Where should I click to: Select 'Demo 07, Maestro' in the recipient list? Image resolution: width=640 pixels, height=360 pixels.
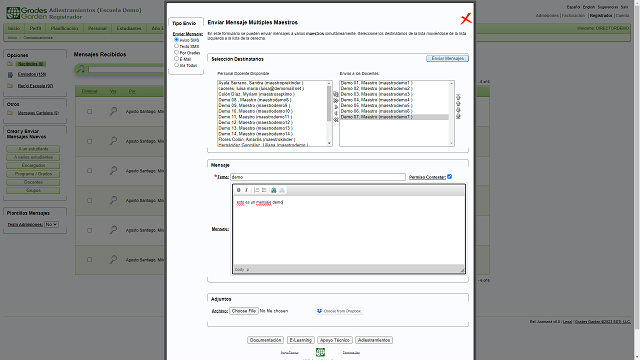click(394, 117)
